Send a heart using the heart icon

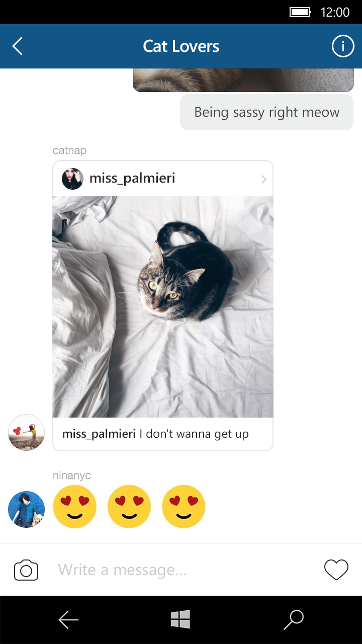click(x=336, y=570)
